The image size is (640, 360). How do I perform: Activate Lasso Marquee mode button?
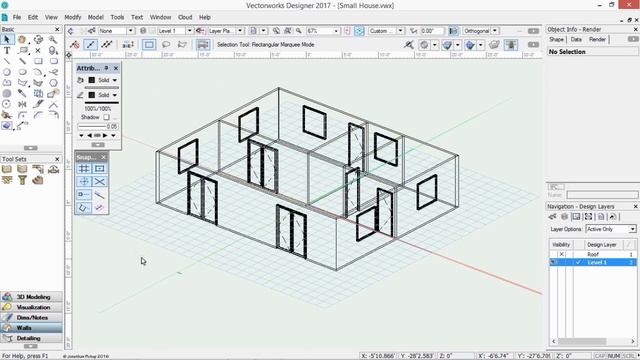pos(166,44)
